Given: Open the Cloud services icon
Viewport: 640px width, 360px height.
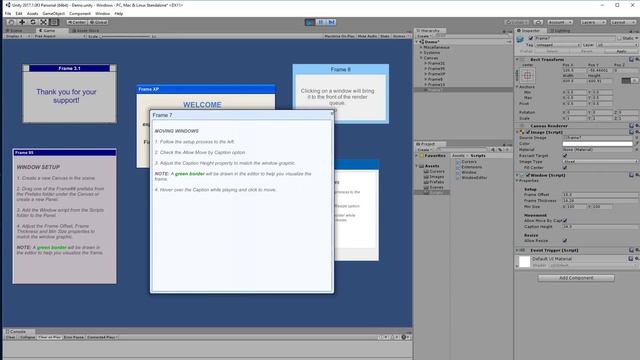Looking at the screenshot, I should click(x=538, y=22).
